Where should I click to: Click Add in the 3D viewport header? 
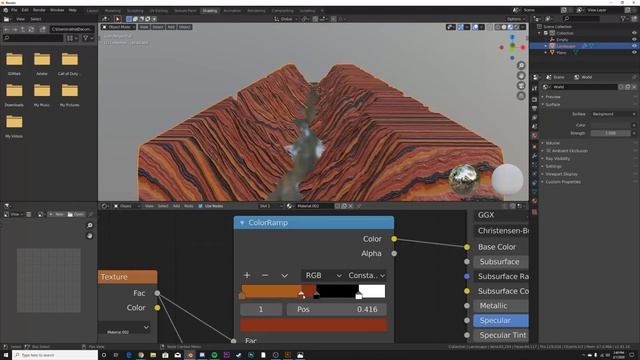coord(171,27)
